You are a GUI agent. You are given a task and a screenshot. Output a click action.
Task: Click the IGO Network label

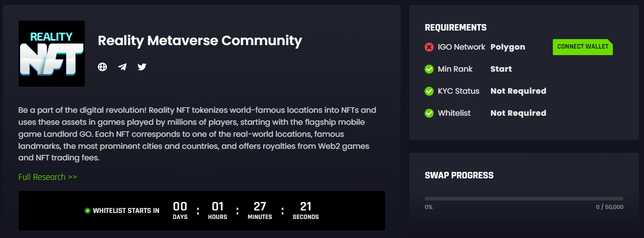461,47
